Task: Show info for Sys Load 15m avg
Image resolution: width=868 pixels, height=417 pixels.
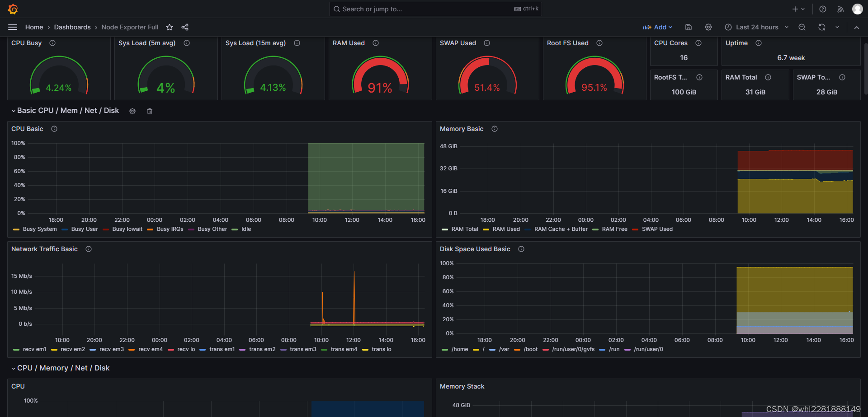Action: coord(297,43)
